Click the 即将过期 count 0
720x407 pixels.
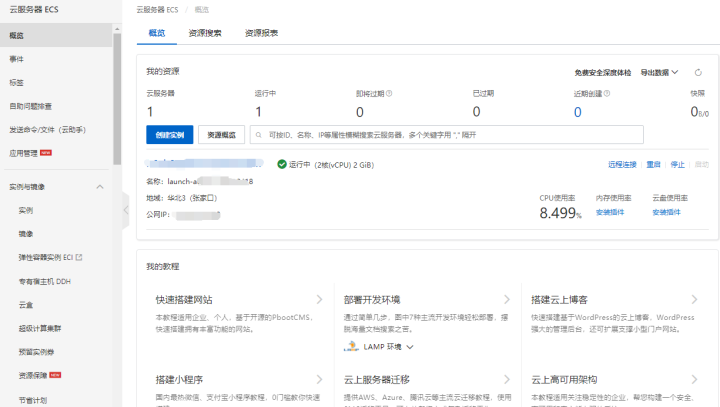coord(360,112)
